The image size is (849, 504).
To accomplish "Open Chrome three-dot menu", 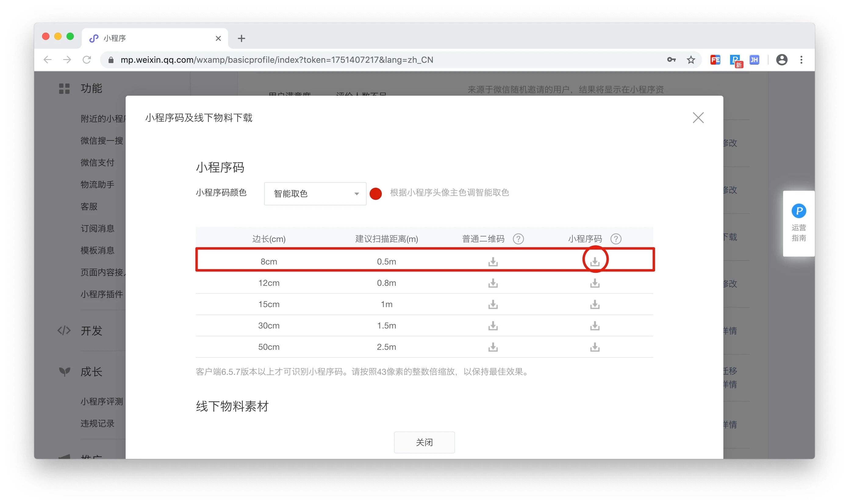I will click(801, 60).
